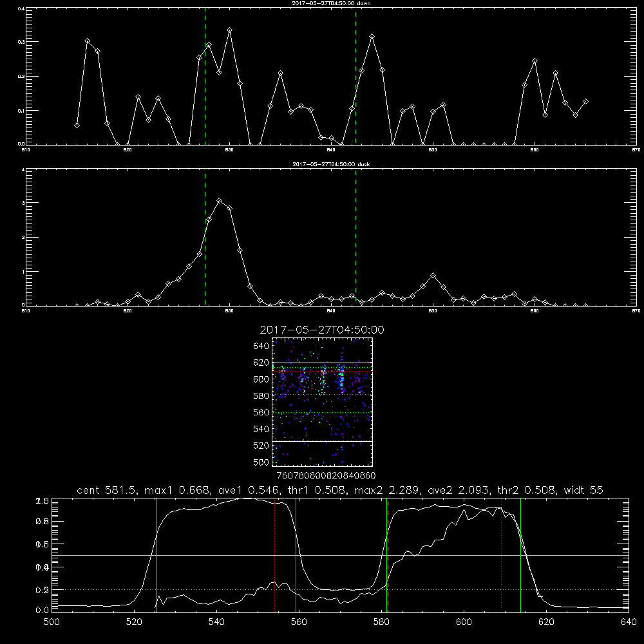Click the x-axis tick labels under the image panel
The width and height of the screenshot is (644, 644).
326,476
